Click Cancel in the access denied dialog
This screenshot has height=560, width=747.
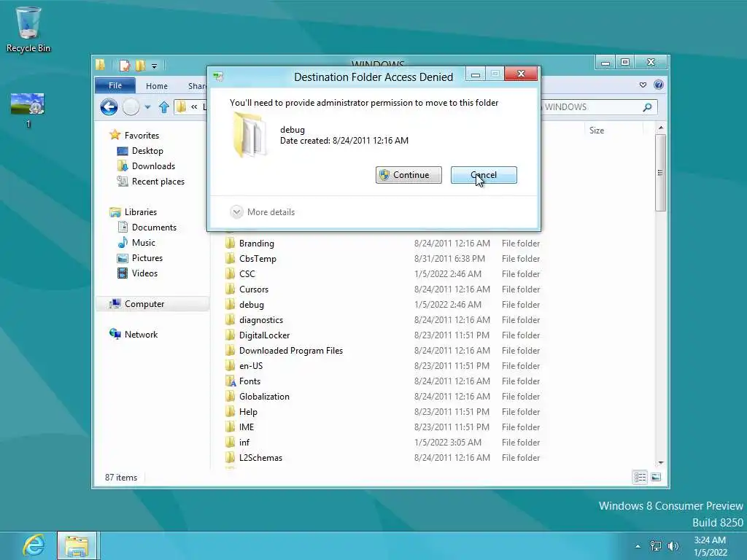click(x=484, y=175)
